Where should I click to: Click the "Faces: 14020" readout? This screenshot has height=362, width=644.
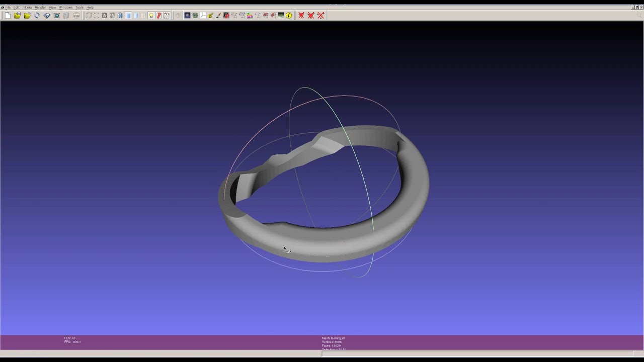click(331, 345)
